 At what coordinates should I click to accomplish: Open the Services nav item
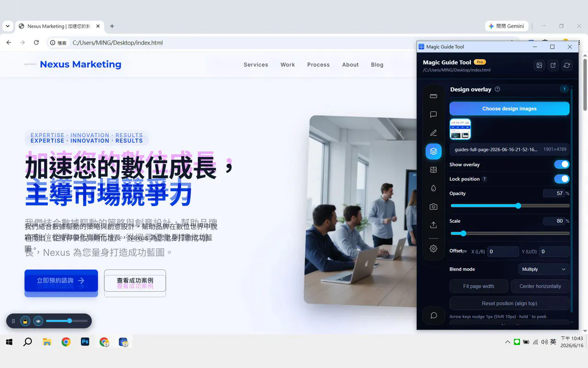256,65
